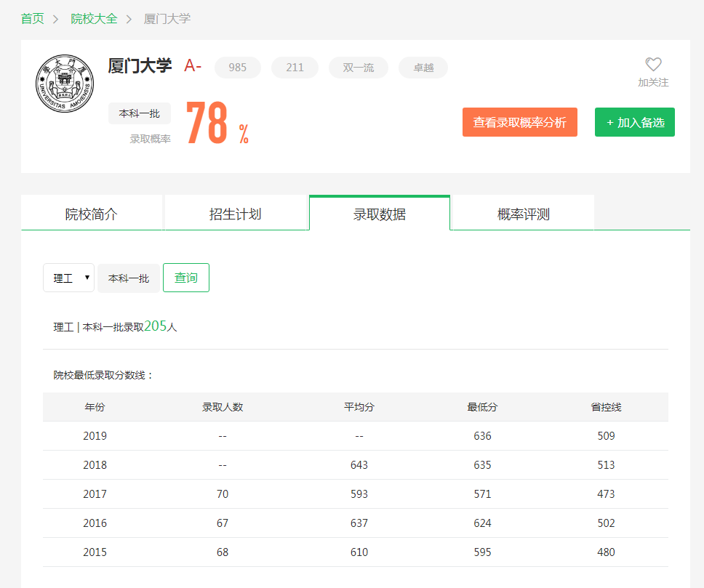Click 509 provincial line for 2019
This screenshot has width=704, height=588.
coord(606,436)
